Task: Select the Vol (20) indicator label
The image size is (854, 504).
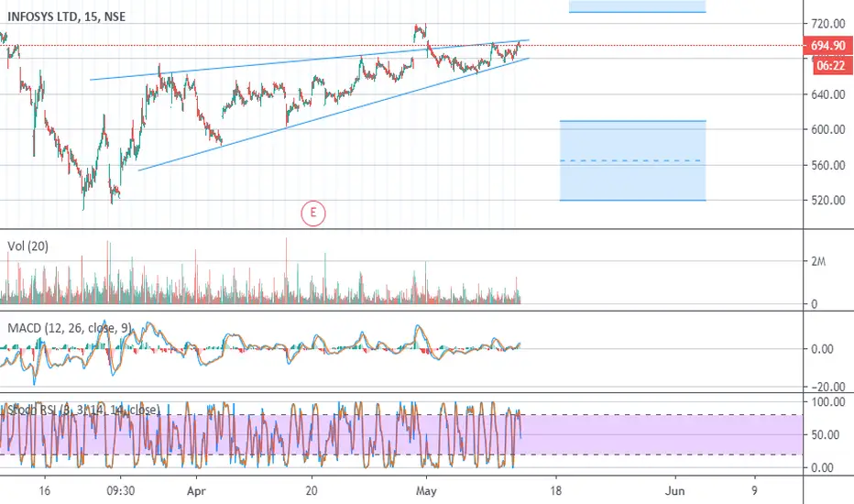Action: point(27,247)
